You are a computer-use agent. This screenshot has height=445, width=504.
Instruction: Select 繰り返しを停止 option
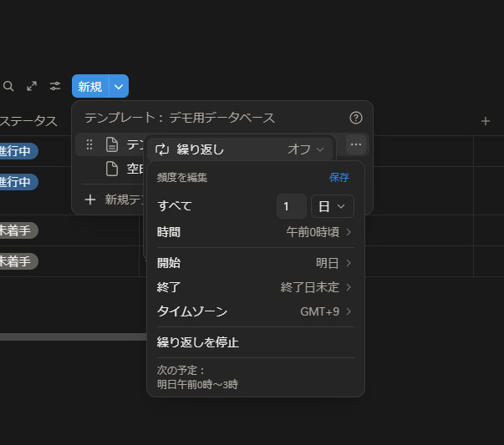coord(198,342)
